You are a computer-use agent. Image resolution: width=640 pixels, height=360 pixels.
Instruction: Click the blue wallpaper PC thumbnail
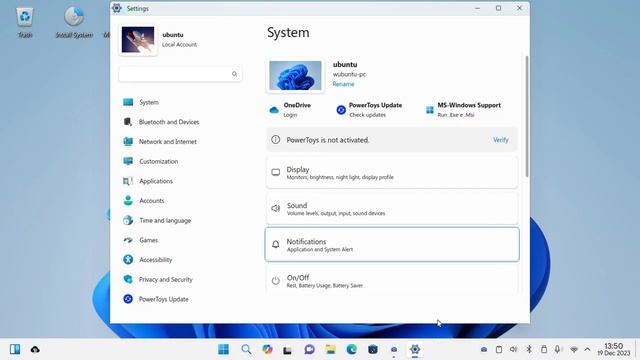pyautogui.click(x=295, y=76)
